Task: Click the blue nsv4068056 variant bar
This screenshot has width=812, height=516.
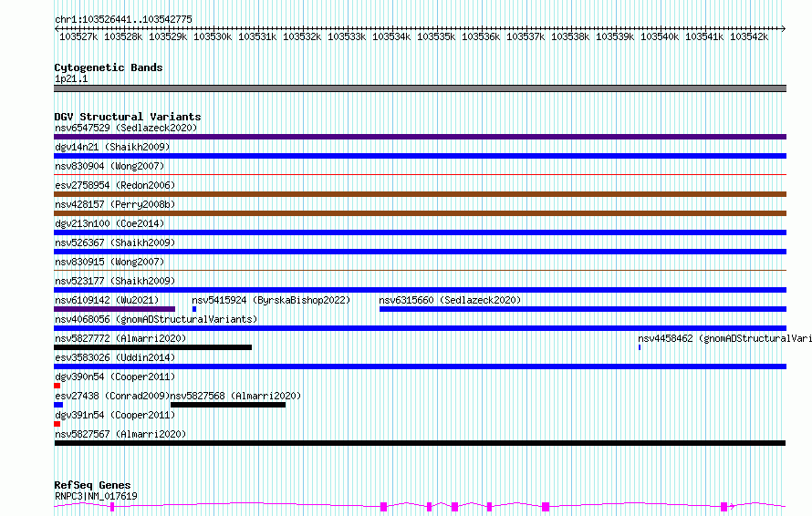Action: pos(420,328)
